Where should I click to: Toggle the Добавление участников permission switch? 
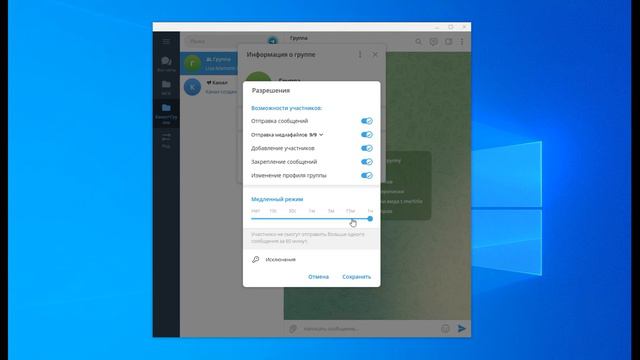[367, 148]
